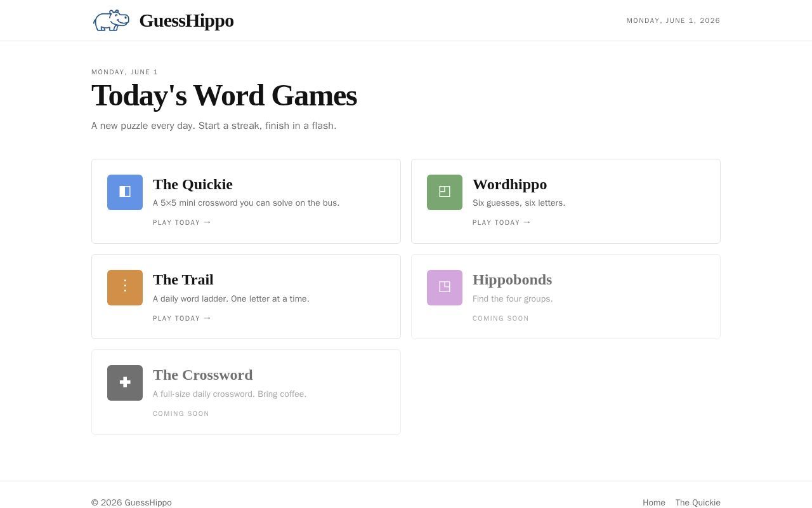
Task: Click the green Wordhippo game icon
Action: pos(445,192)
